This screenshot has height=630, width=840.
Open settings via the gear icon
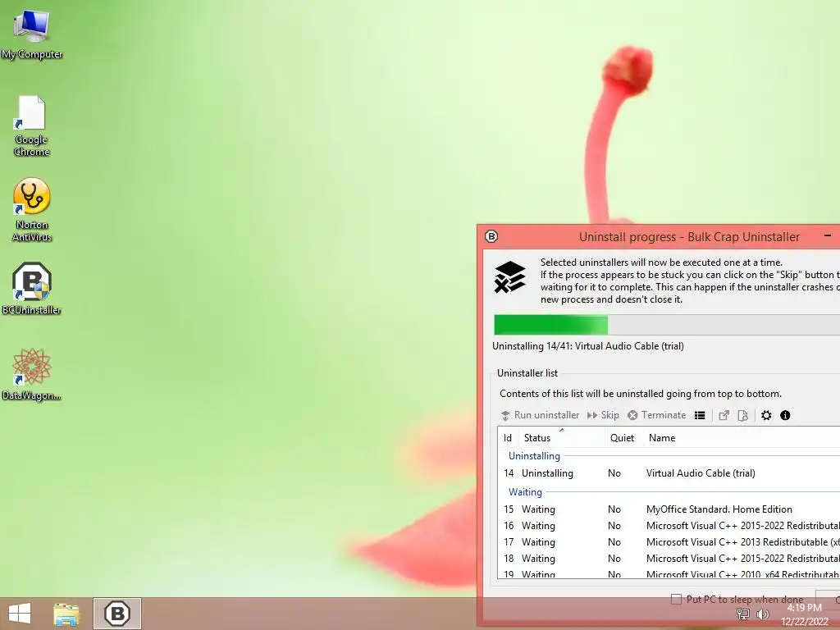click(x=767, y=415)
